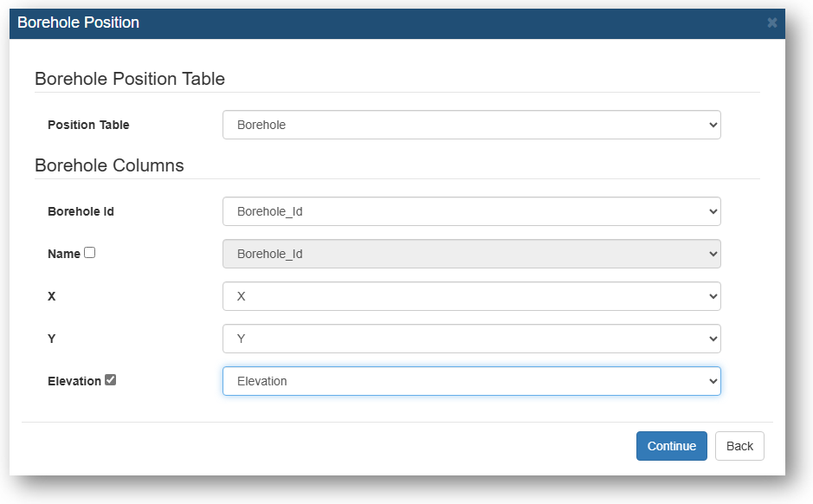Click the Position Table field label

88,125
